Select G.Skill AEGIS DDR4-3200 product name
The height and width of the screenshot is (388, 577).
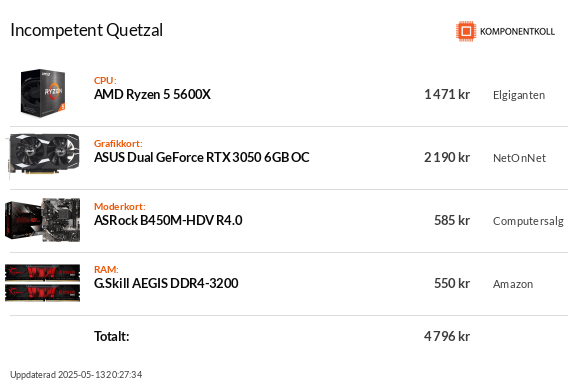166,283
